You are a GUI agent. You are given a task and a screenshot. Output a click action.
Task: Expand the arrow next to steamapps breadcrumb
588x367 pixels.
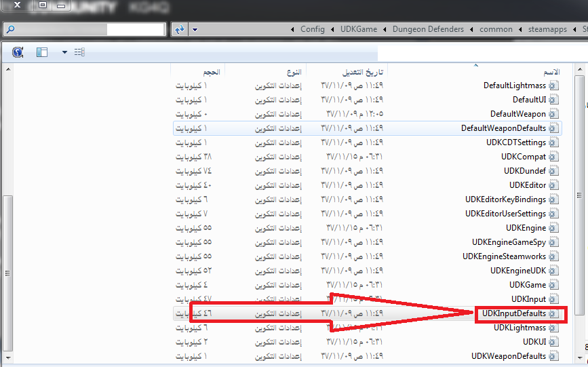pyautogui.click(x=520, y=29)
